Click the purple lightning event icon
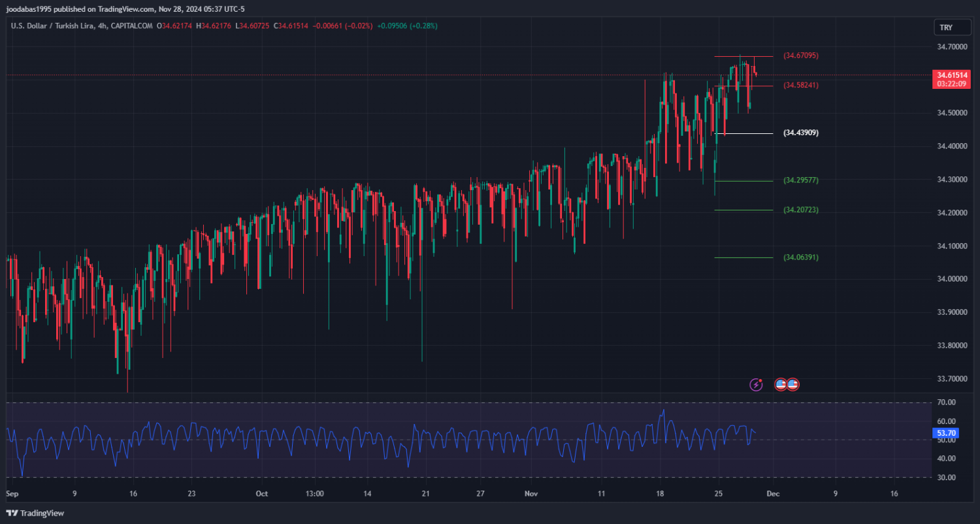The image size is (980, 524). [756, 384]
